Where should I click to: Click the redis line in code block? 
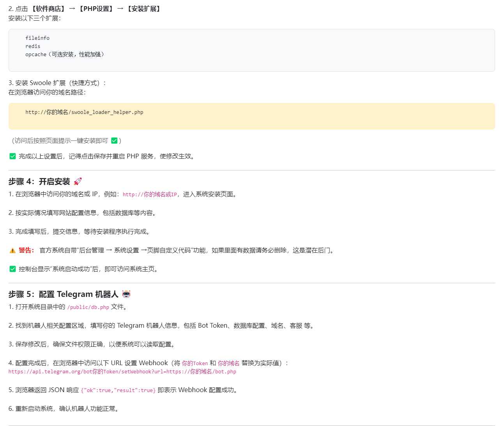click(33, 46)
